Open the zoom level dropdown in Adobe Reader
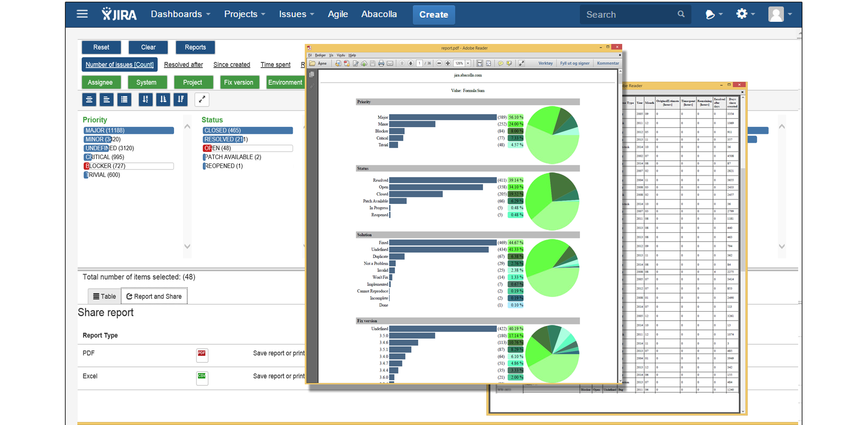 467,63
